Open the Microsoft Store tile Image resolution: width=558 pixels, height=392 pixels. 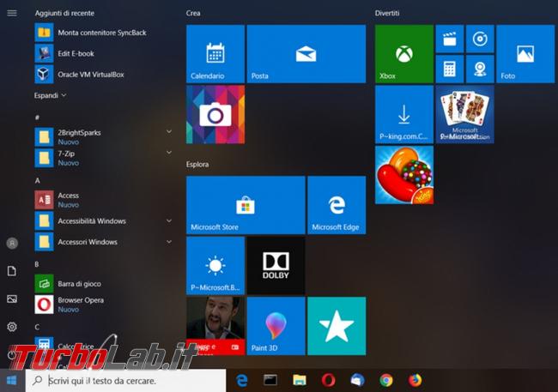[246, 205]
